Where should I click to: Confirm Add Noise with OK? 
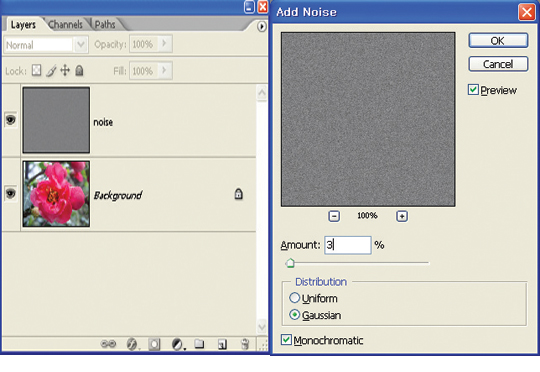click(x=498, y=41)
